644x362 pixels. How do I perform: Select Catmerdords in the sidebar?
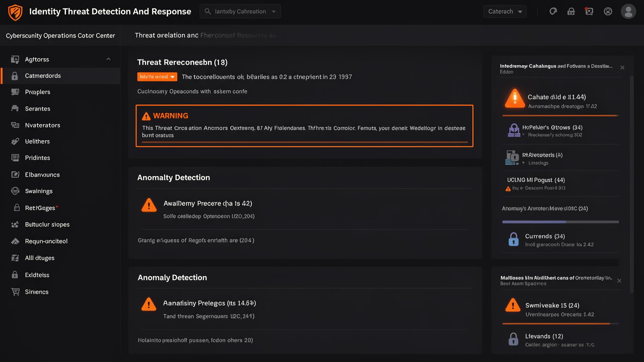tap(43, 76)
